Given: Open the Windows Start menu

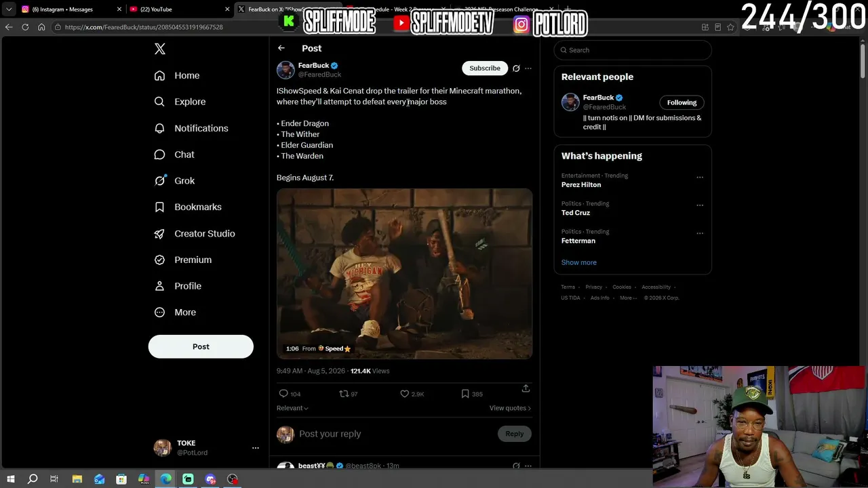Looking at the screenshot, I should click(10, 479).
